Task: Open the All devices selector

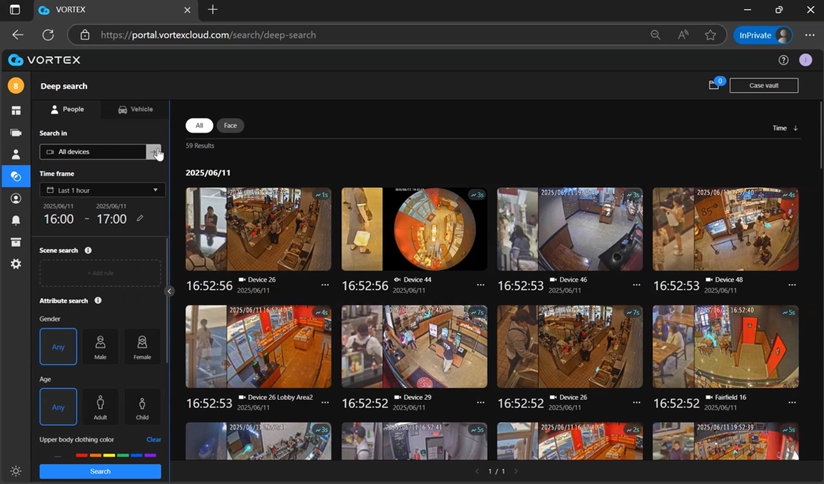Action: click(93, 152)
